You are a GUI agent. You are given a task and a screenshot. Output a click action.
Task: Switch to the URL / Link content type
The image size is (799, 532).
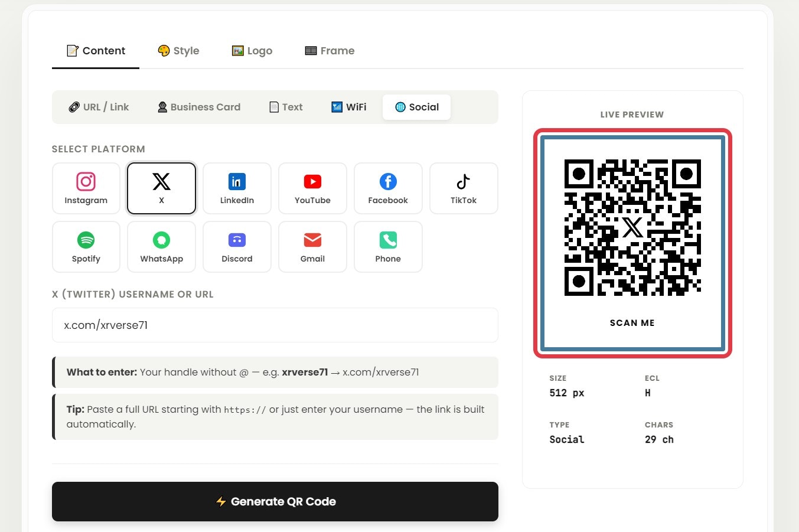(98, 107)
